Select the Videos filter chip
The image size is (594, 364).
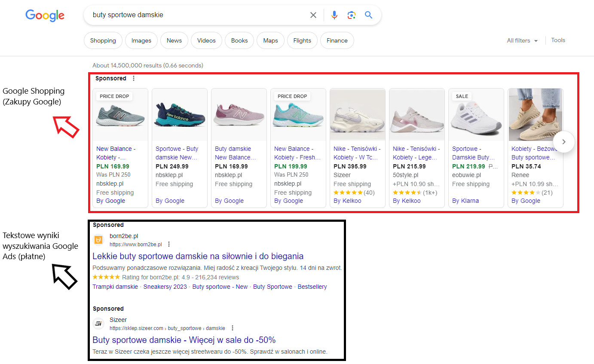pos(206,40)
